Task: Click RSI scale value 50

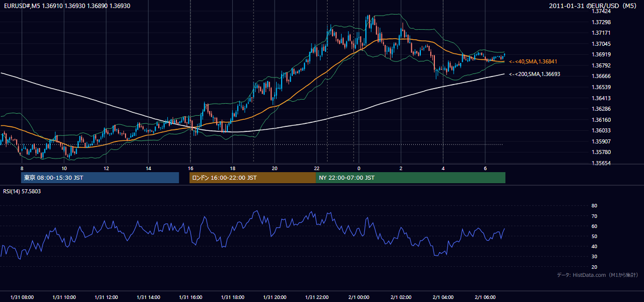Action: (x=594, y=236)
